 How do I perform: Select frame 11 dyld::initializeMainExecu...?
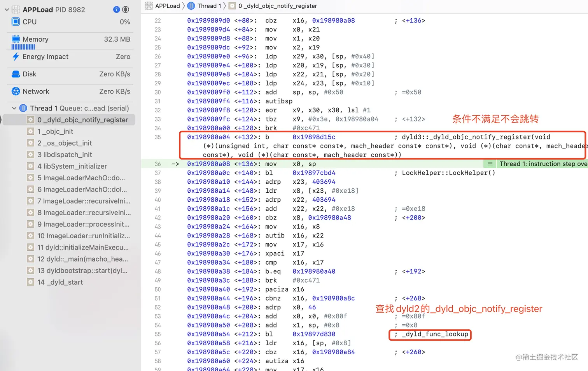click(x=69, y=248)
